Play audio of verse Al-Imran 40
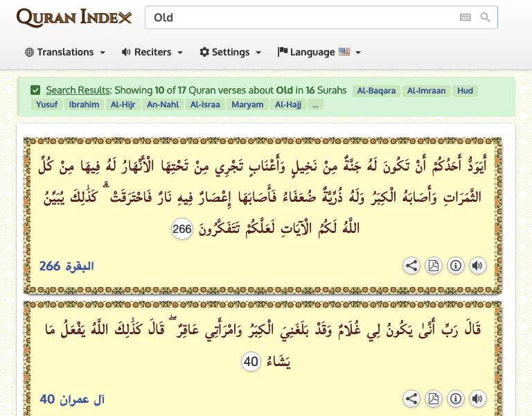This screenshot has width=532, height=416. tap(478, 399)
